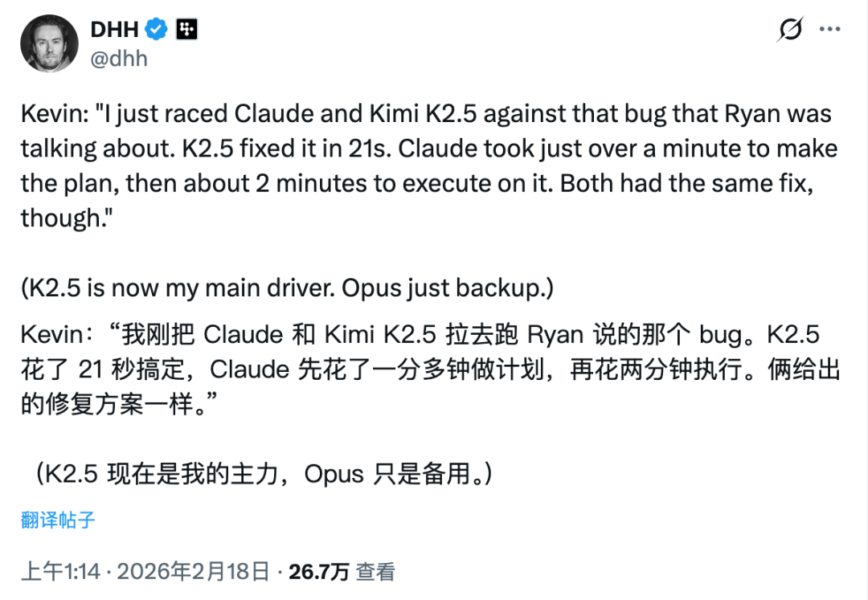Click the black square affiliation badge
868x600 pixels.
(x=186, y=30)
